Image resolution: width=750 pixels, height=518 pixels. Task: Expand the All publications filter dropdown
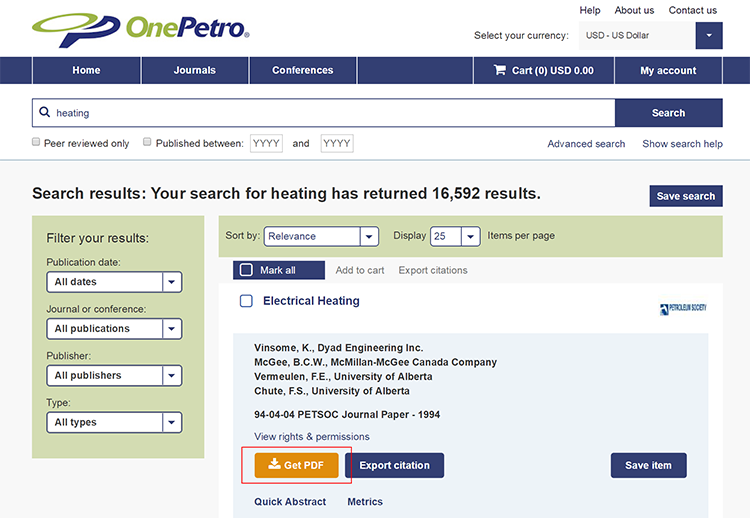tap(114, 329)
